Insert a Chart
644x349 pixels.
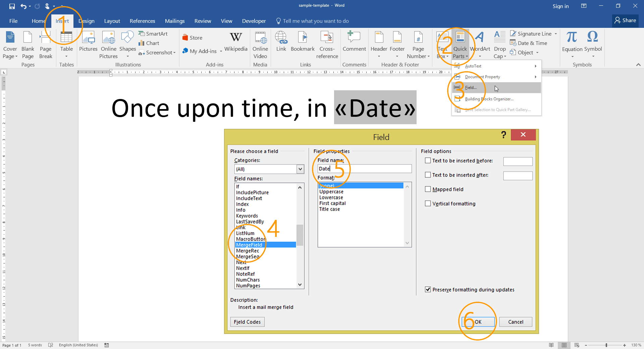coord(149,43)
